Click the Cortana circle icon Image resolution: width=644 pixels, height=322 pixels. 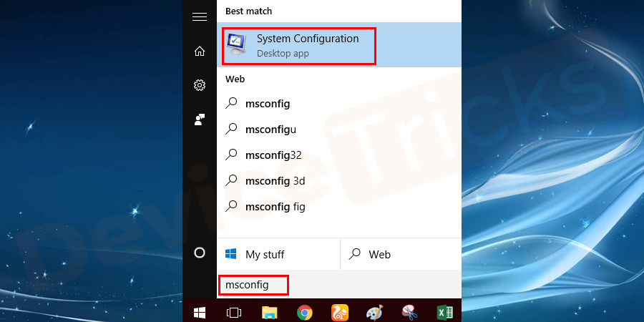pyautogui.click(x=200, y=253)
